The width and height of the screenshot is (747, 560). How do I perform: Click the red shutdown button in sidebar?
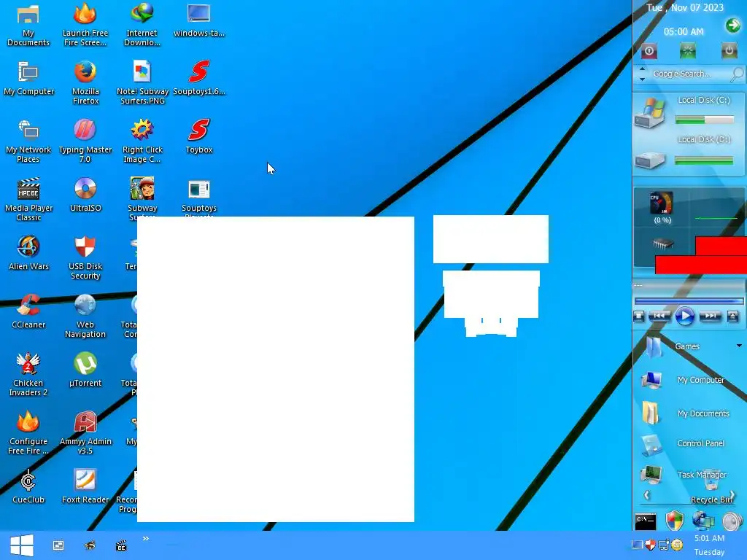coord(649,51)
